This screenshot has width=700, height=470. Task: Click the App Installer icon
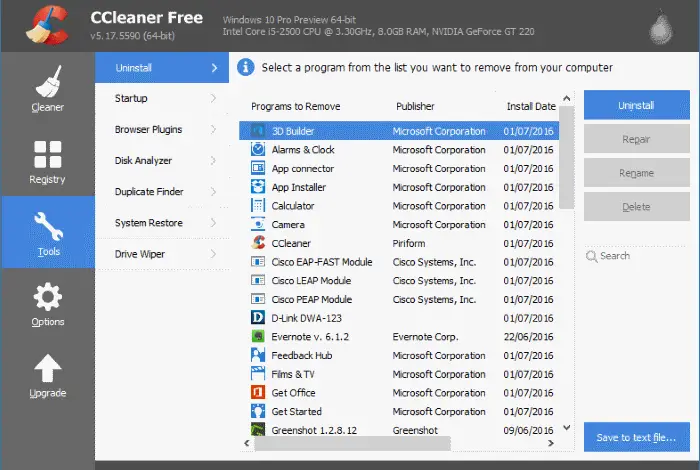tap(258, 187)
